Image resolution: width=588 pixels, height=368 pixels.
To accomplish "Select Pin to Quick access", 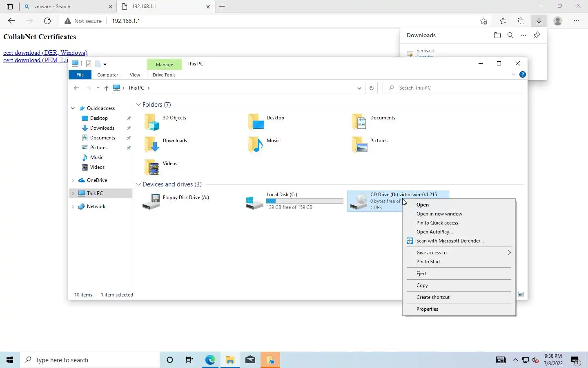I will [459, 223].
